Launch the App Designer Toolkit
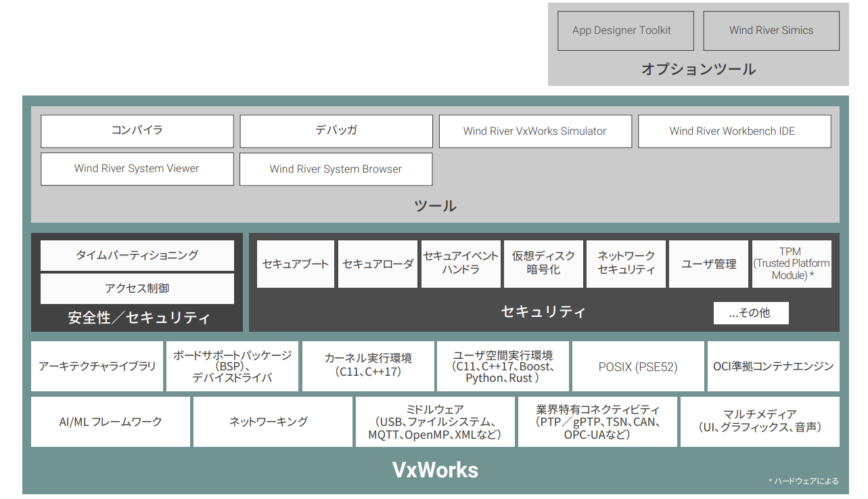 point(624,30)
